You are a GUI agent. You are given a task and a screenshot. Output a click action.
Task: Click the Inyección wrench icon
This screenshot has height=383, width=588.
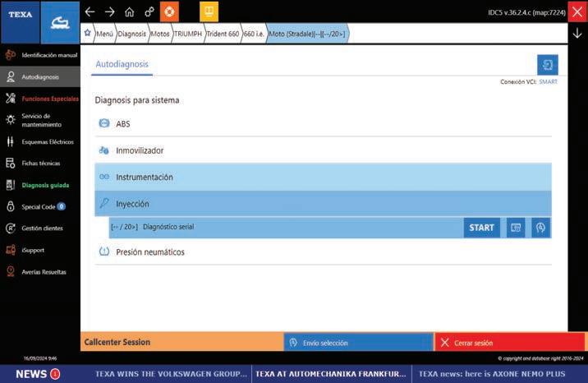click(x=103, y=203)
